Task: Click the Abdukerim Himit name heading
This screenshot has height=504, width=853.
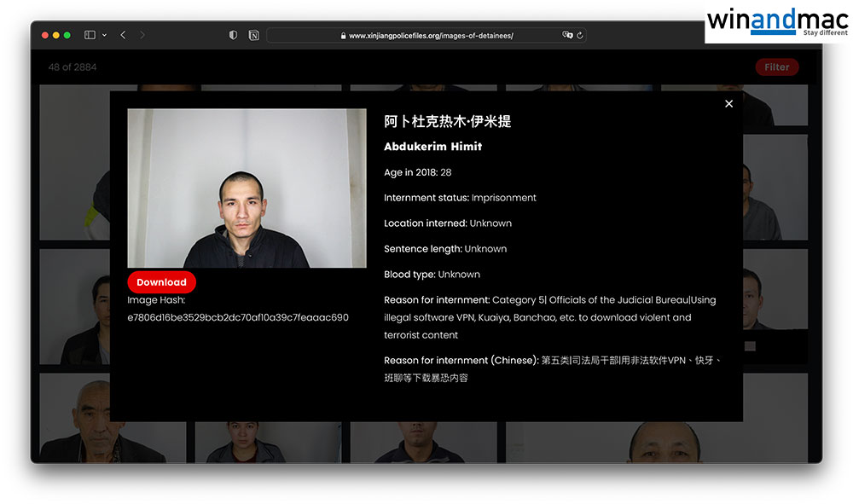Action: pos(432,147)
